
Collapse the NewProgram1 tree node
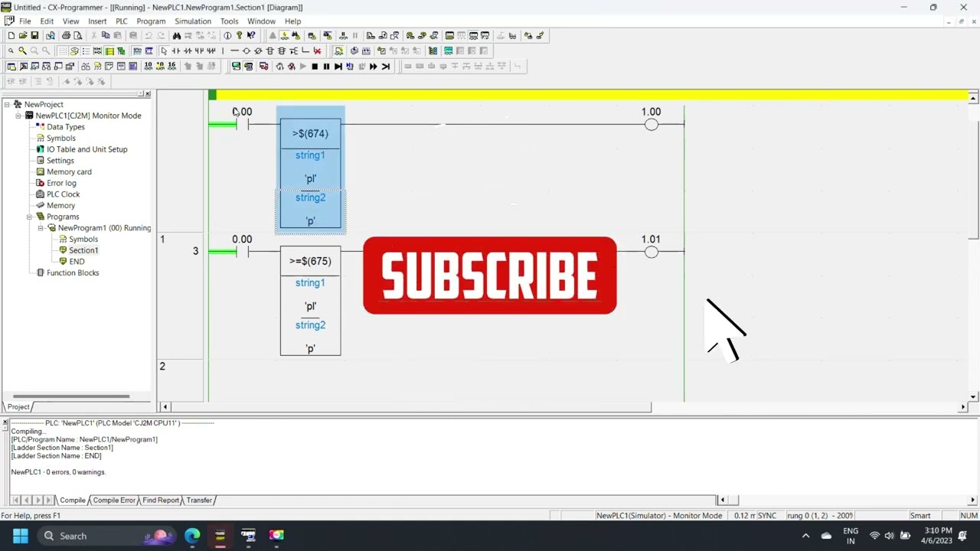41,228
